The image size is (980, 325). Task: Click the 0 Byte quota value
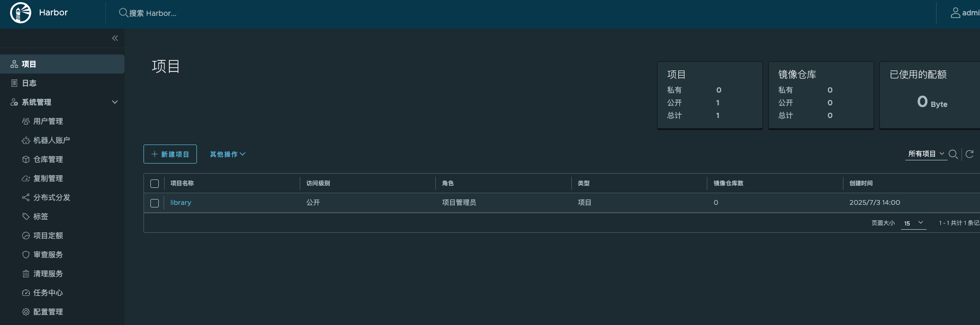point(932,102)
